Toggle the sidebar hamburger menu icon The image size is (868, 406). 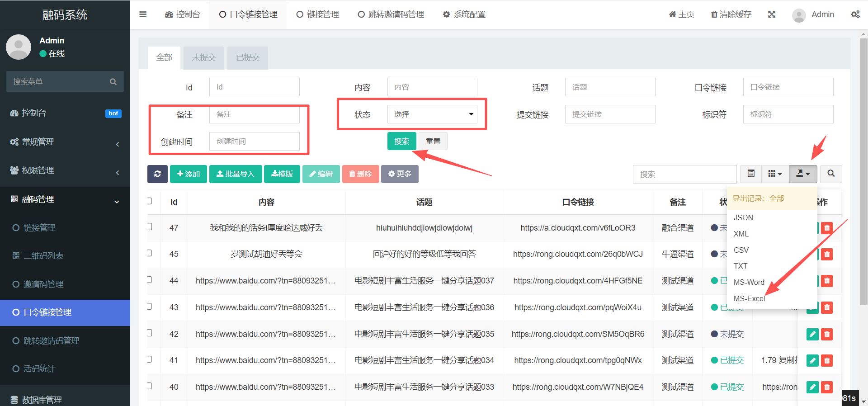pos(143,14)
